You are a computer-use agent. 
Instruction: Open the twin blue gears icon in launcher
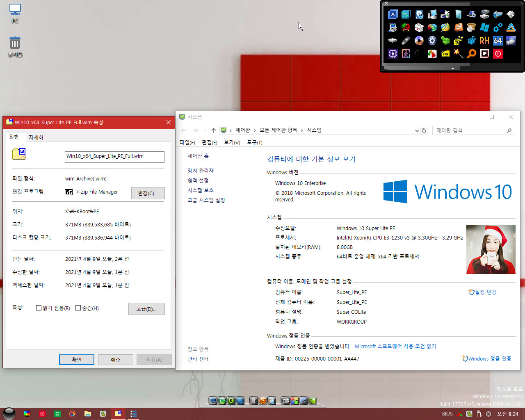coord(498,27)
